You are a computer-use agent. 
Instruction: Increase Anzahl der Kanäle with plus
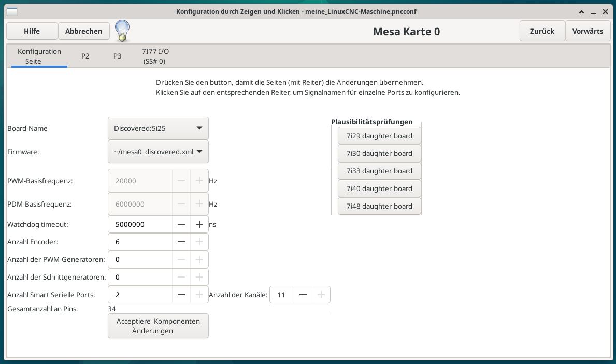click(321, 295)
